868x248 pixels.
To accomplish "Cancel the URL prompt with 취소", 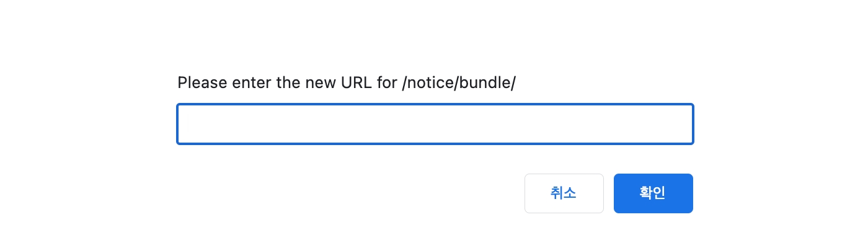I will pyautogui.click(x=564, y=193).
